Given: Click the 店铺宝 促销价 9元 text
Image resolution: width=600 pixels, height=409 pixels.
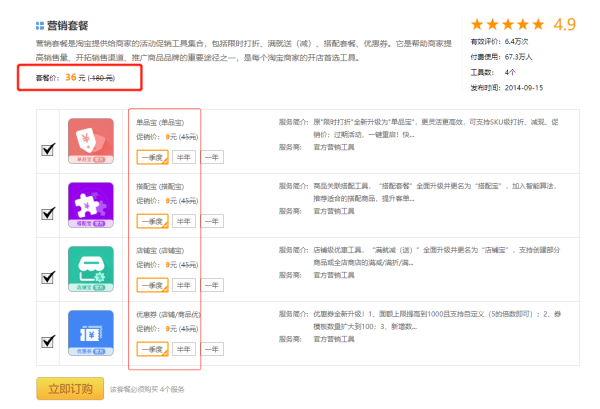Looking at the screenshot, I should (x=167, y=264).
